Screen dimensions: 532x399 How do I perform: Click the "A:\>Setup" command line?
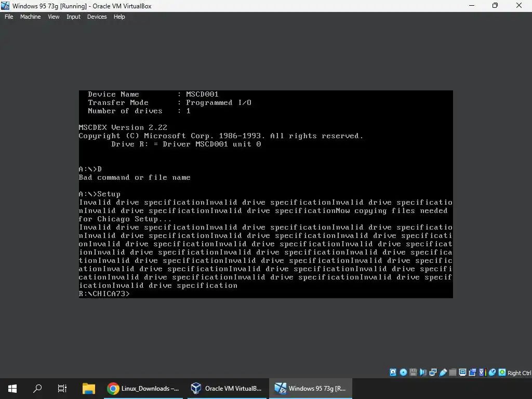click(x=99, y=194)
